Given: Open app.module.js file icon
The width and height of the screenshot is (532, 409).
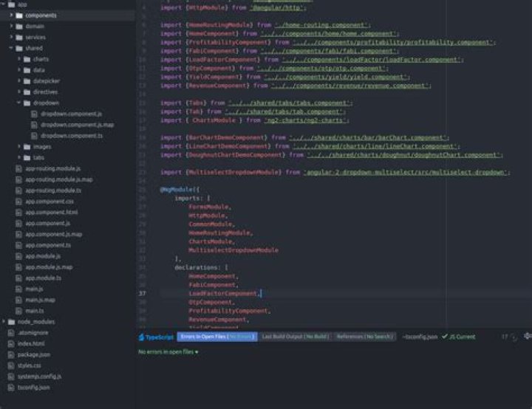Looking at the screenshot, I should click(x=19, y=256).
